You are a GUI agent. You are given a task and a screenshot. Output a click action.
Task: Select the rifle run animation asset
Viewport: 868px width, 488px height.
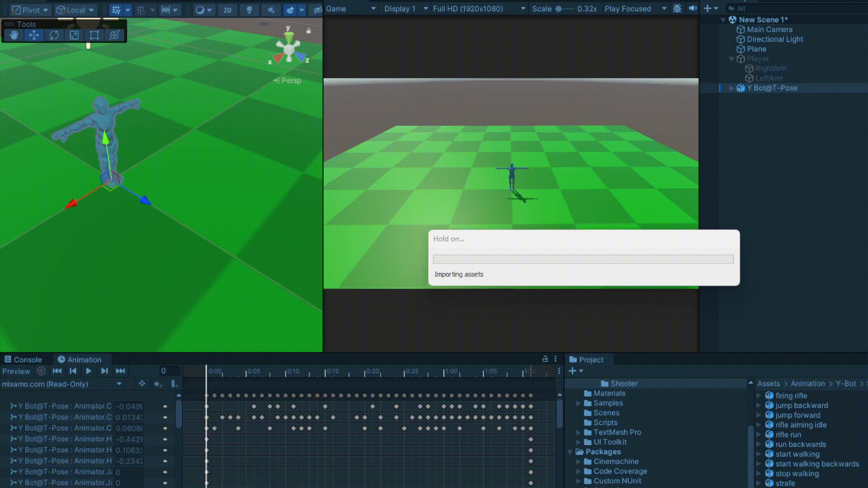tap(788, 435)
